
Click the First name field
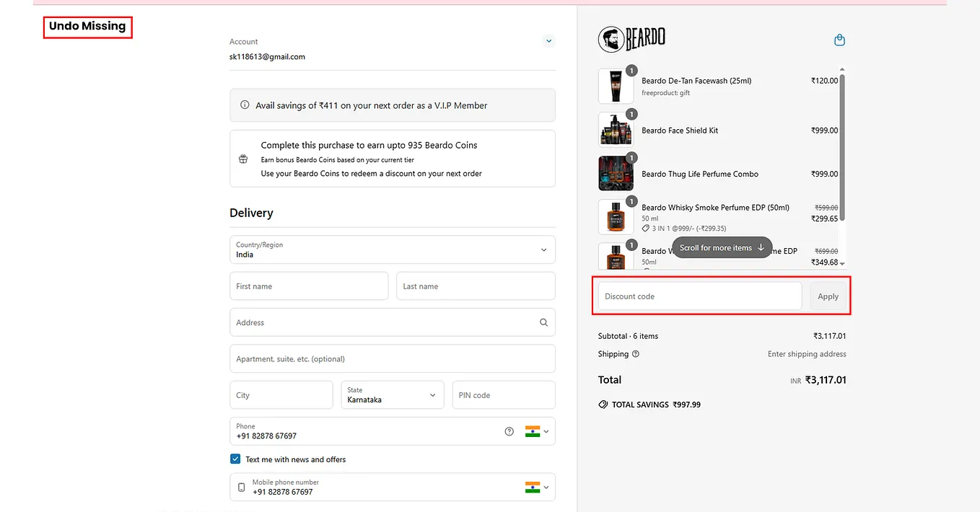[x=309, y=286]
